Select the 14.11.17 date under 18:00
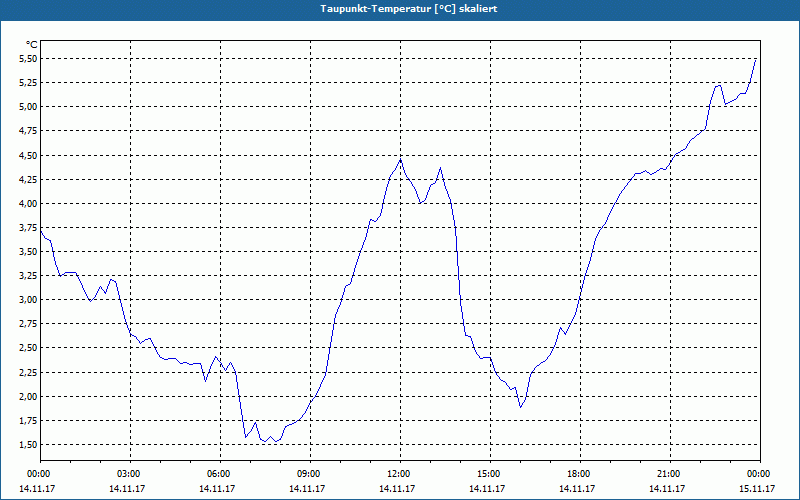The image size is (800, 500). [x=577, y=488]
